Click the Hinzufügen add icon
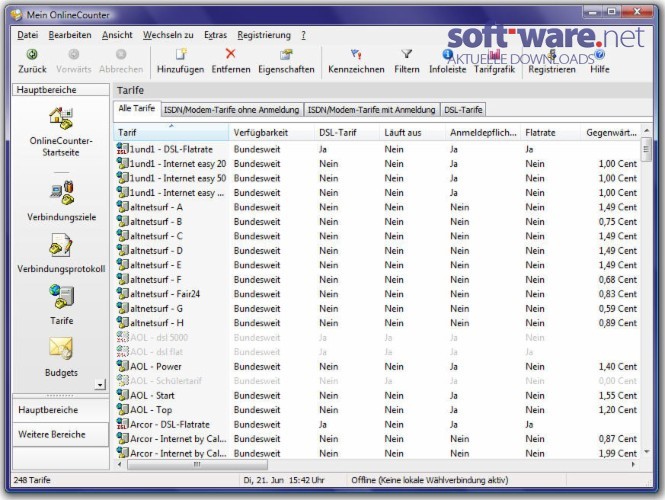665x500 pixels. pos(181,54)
